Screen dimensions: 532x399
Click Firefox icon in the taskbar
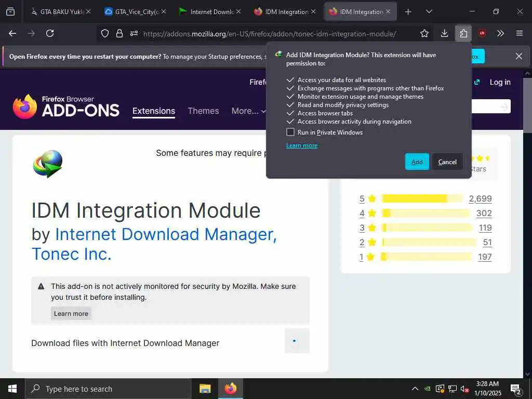point(230,389)
